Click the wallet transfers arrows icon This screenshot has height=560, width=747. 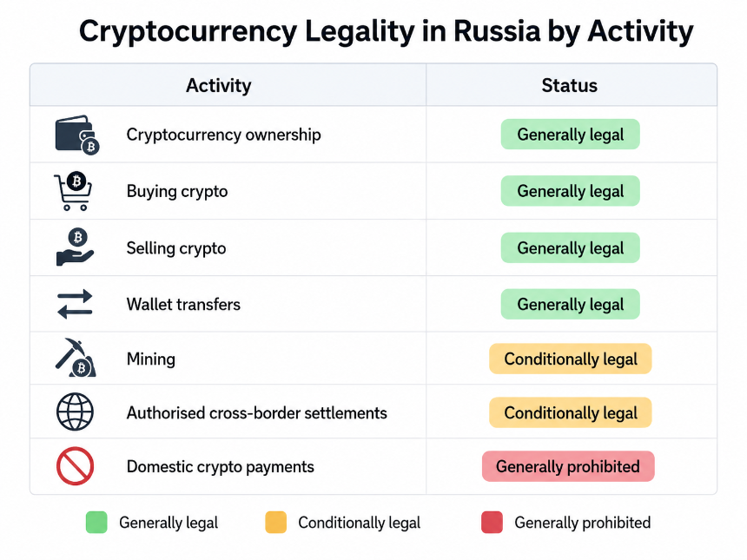(75, 304)
